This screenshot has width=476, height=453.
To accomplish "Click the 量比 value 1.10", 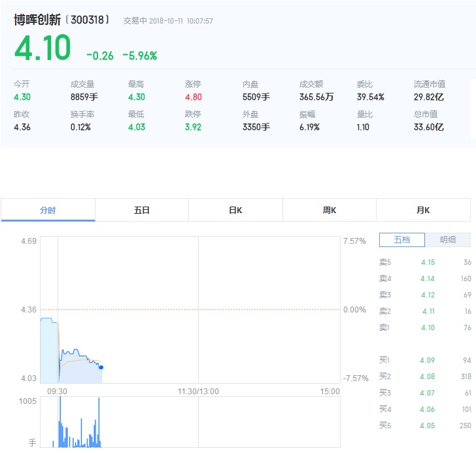I will [x=363, y=127].
